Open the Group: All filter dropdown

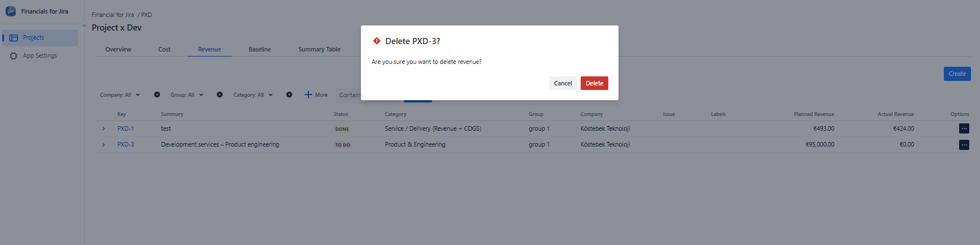[x=186, y=95]
